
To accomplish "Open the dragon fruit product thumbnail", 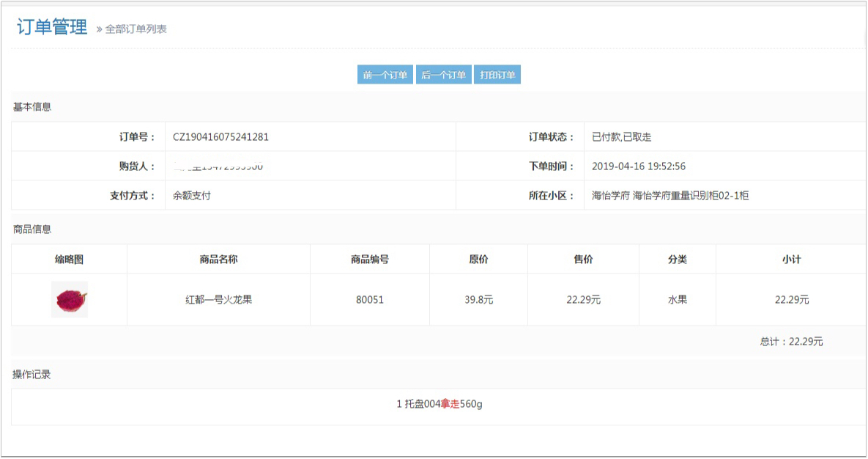I will [x=70, y=299].
